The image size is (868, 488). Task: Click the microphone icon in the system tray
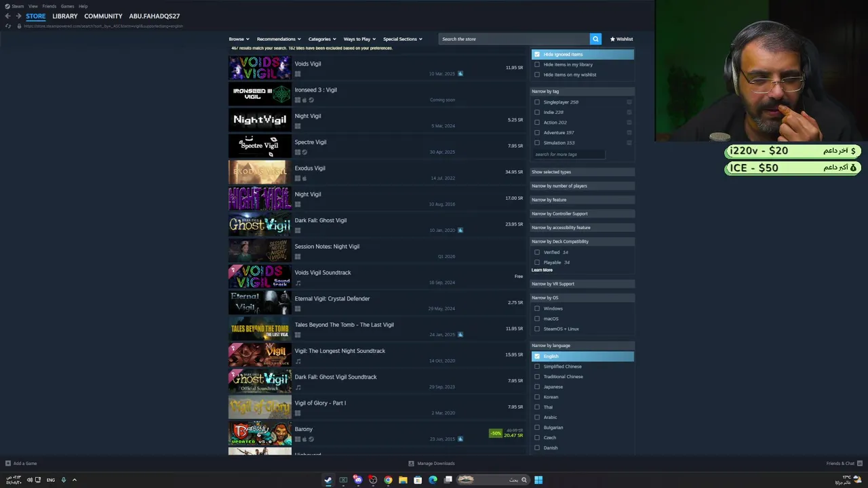point(64,480)
